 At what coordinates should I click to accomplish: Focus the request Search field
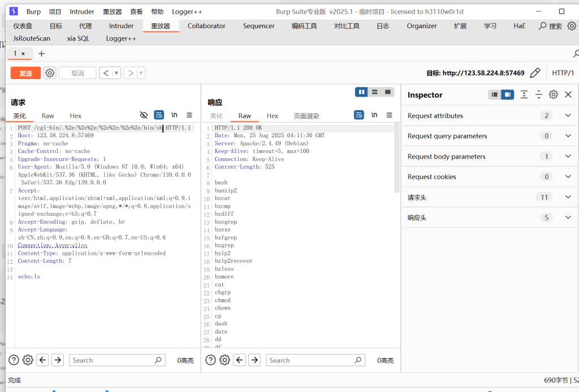pyautogui.click(x=117, y=360)
